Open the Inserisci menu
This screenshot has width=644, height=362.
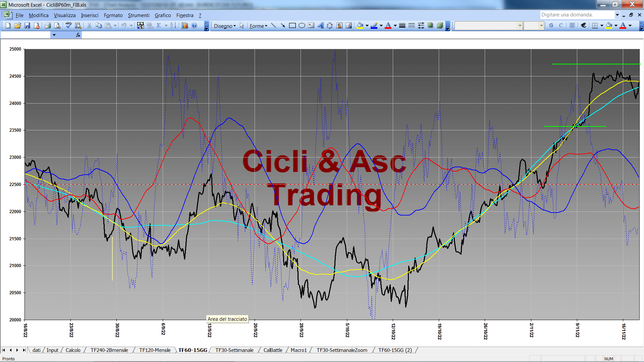pyautogui.click(x=90, y=15)
